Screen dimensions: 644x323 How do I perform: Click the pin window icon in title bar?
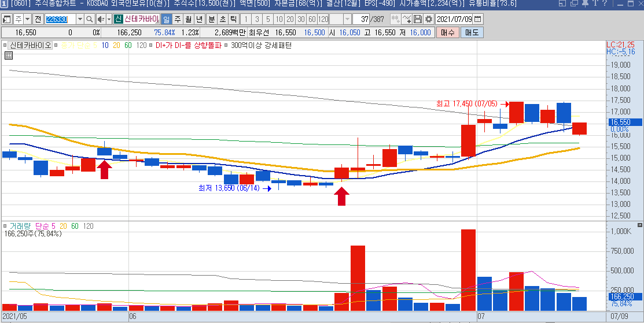584,4
